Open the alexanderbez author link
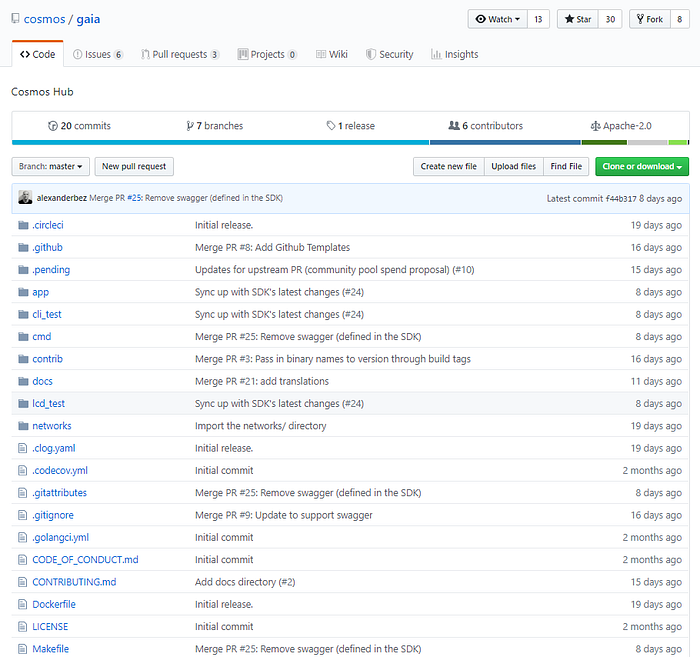The image size is (700, 657). (x=62, y=198)
